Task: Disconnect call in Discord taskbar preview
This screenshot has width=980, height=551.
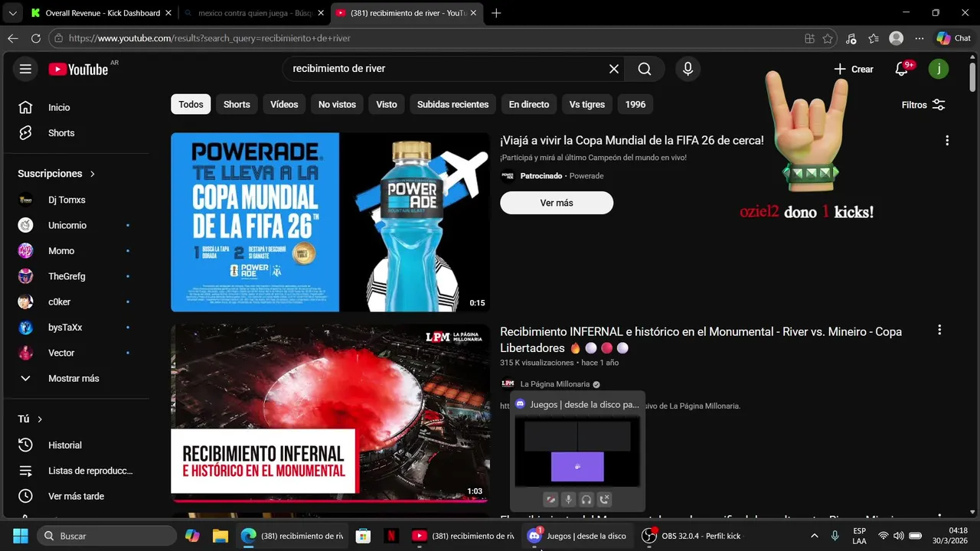Action: tap(604, 500)
